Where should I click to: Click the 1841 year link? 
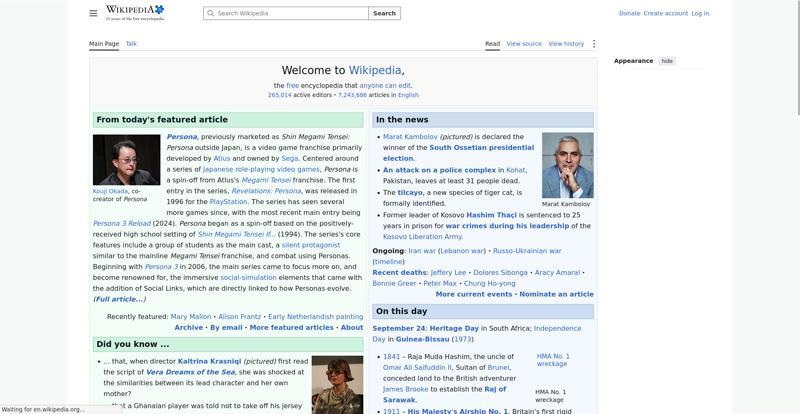(x=391, y=356)
